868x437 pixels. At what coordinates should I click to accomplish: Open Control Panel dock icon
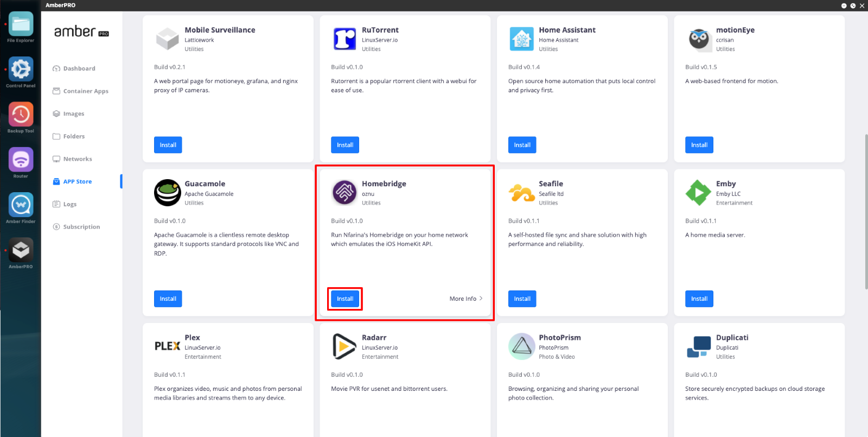[21, 69]
